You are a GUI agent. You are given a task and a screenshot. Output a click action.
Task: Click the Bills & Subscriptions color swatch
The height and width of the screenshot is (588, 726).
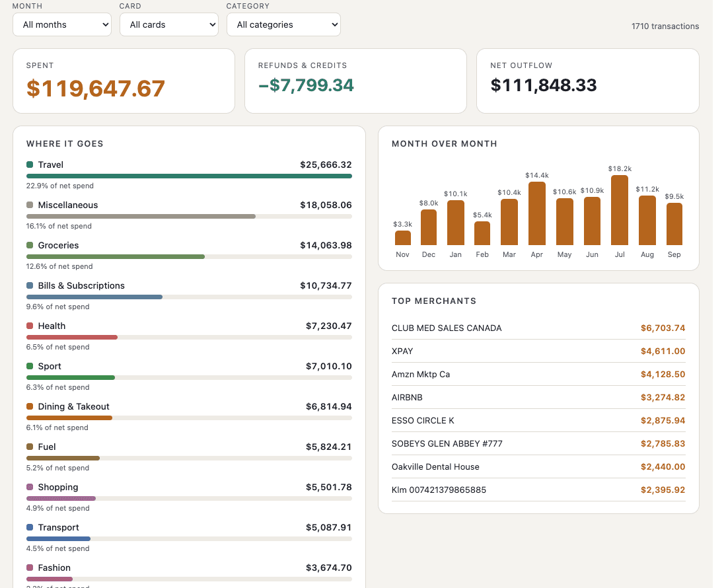[30, 285]
